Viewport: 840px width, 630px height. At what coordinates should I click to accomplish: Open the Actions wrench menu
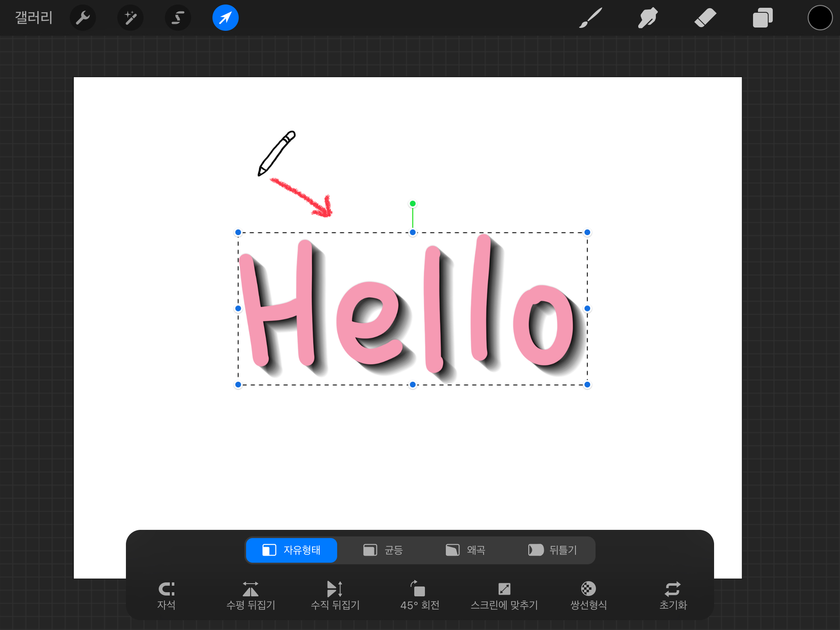tap(83, 18)
